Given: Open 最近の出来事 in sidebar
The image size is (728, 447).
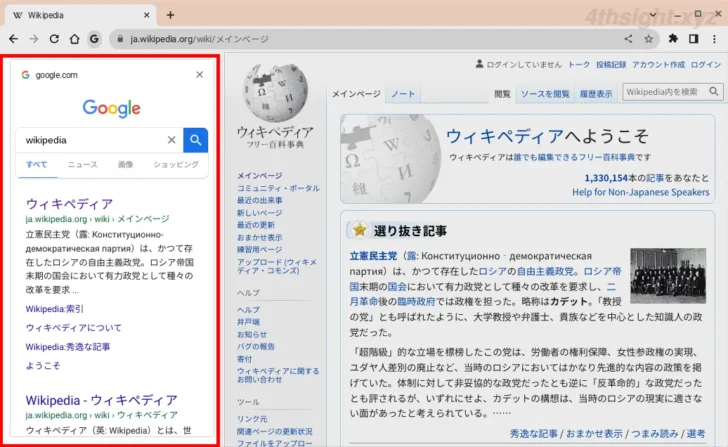Looking at the screenshot, I should pyautogui.click(x=260, y=200).
